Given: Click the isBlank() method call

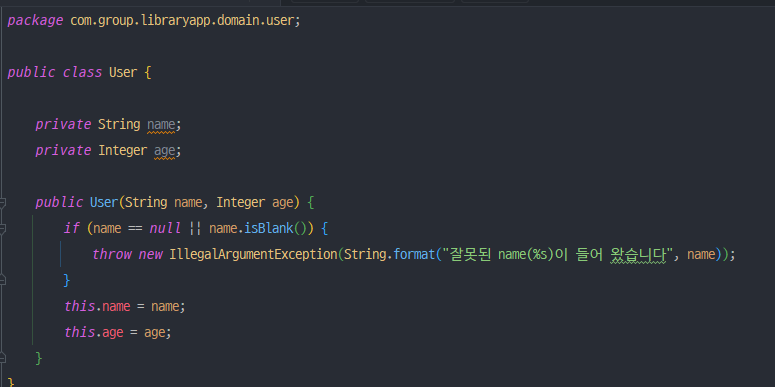Looking at the screenshot, I should [x=275, y=228].
